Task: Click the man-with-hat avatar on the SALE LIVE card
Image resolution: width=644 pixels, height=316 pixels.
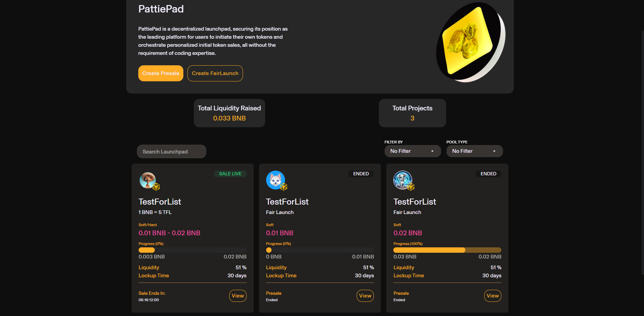Action: 147,180
